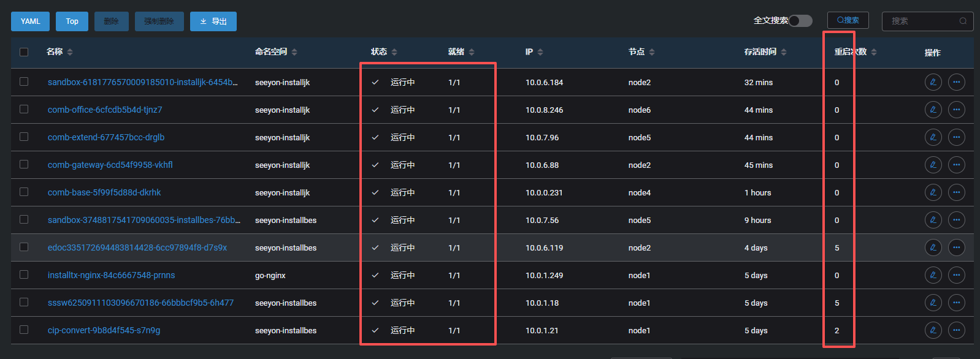The image size is (980, 359).
Task: Open more actions for sandbox-6181776570009185010 row
Action: coord(956,82)
